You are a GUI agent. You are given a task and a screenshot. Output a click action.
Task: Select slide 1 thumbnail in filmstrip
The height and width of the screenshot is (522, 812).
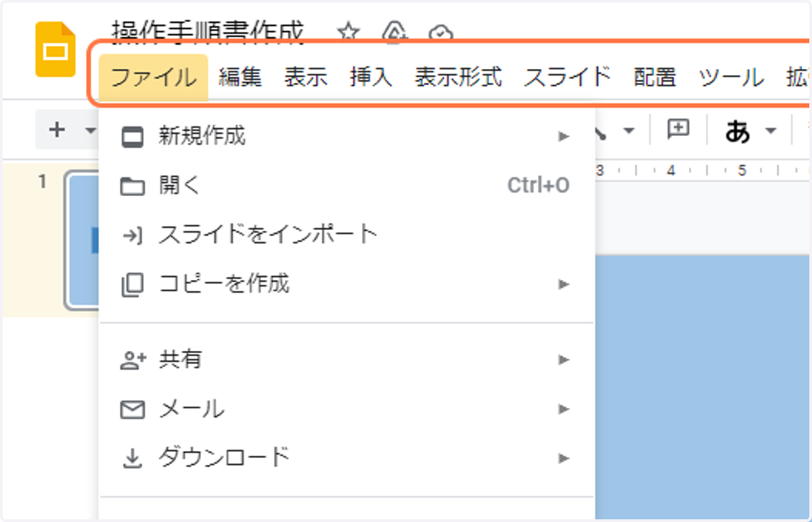tap(83, 241)
